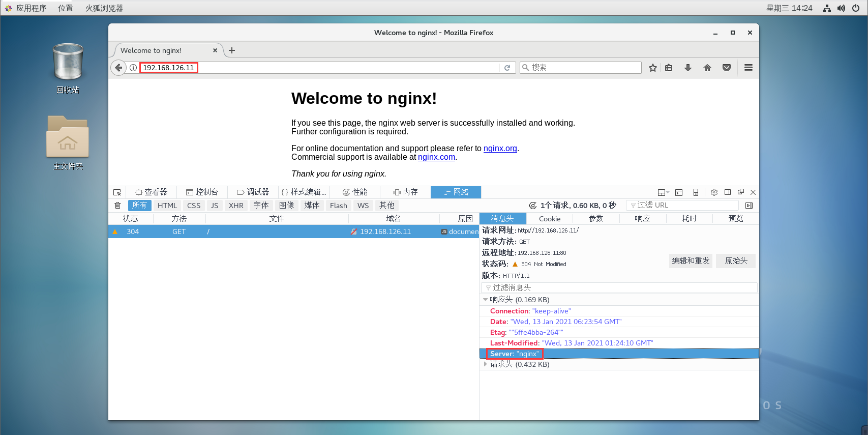Activate the element picker icon in devtools

(x=117, y=192)
